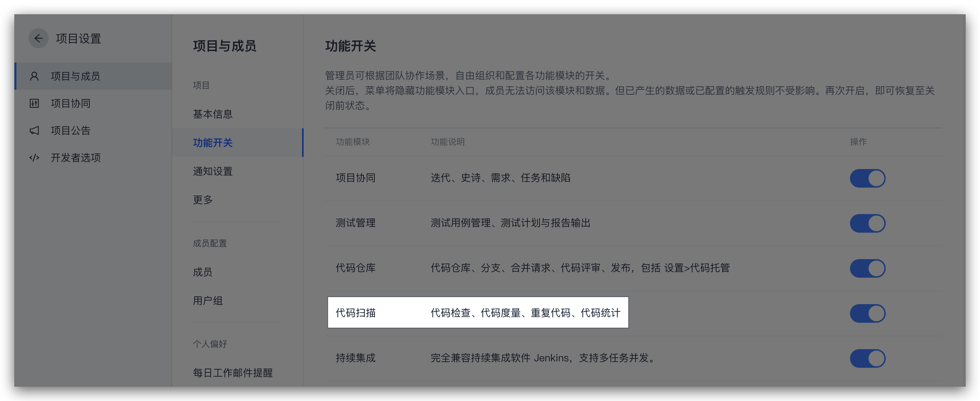980x401 pixels.
Task: Click the 项目协同 sidebar icon
Action: (x=34, y=103)
